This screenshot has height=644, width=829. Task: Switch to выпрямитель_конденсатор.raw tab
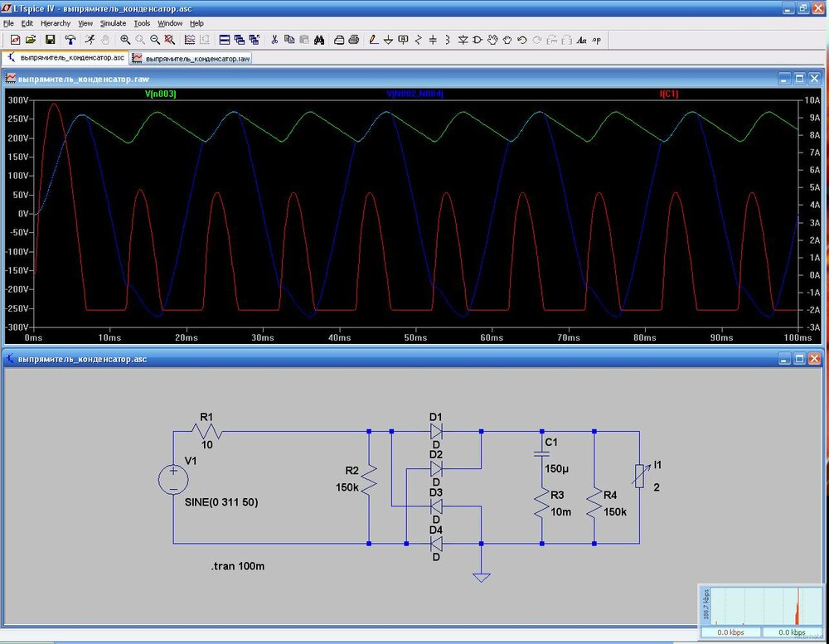pyautogui.click(x=191, y=59)
